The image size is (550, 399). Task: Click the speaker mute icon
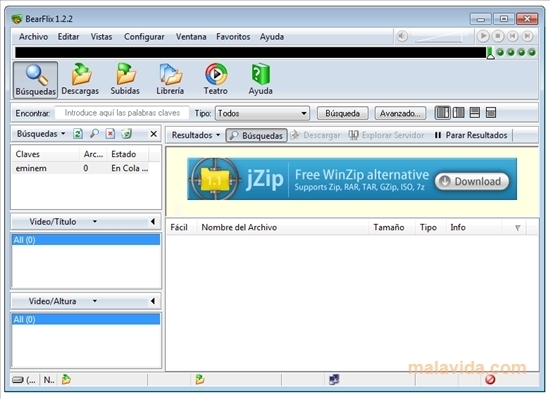pos(402,36)
